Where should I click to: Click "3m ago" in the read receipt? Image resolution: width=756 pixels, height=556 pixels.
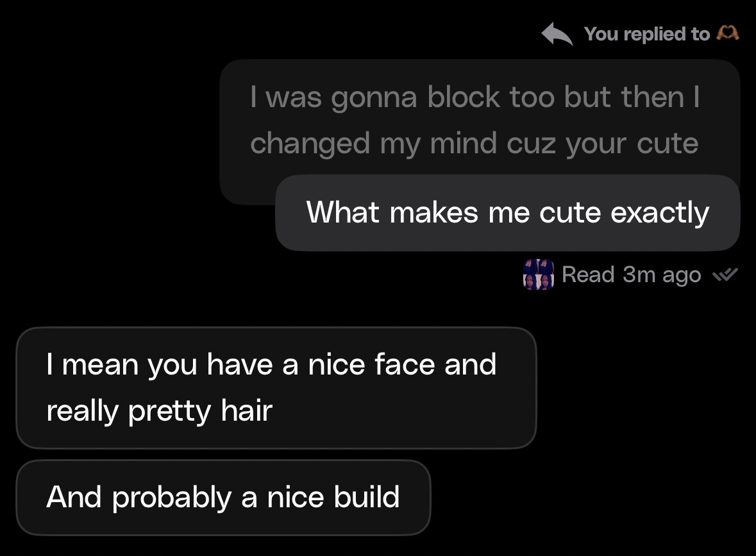click(662, 275)
